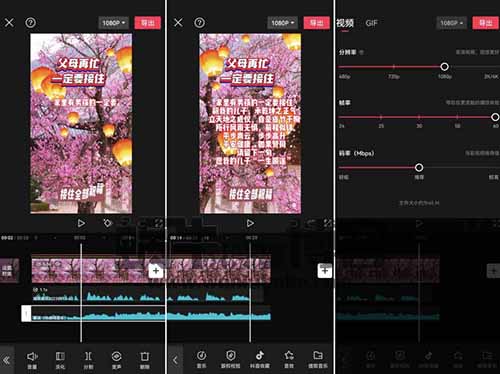Open the Sound effects star icon

tap(289, 359)
